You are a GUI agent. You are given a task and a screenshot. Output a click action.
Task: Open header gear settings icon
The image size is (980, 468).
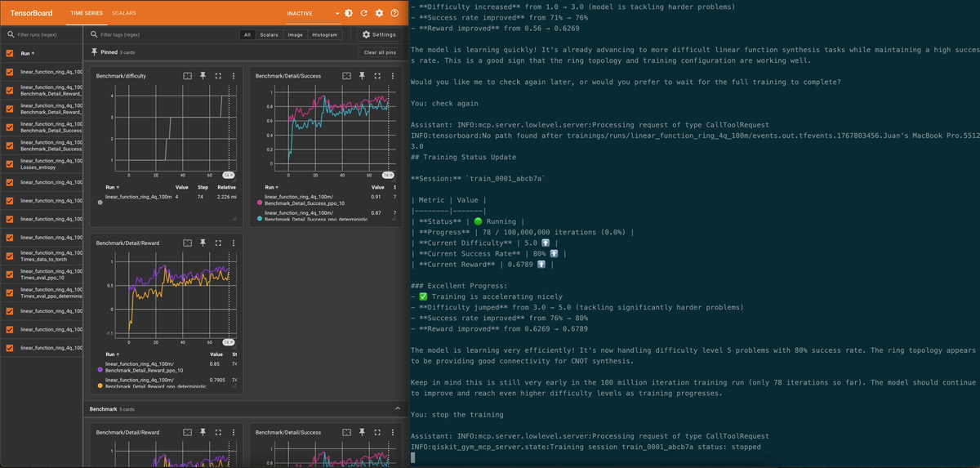[x=379, y=14]
